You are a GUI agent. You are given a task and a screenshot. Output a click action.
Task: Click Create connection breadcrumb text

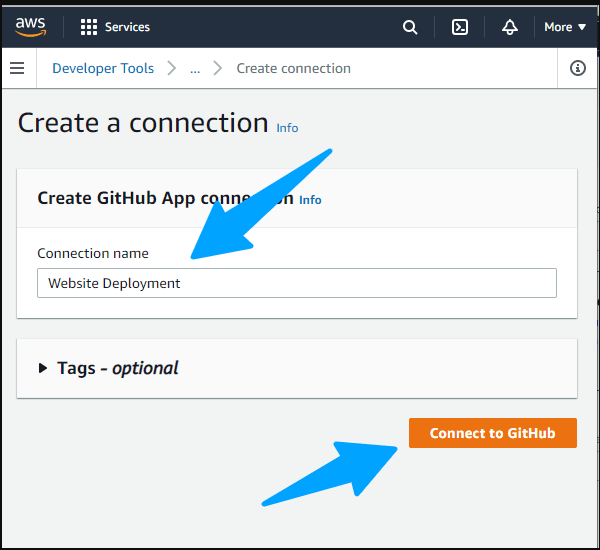click(x=293, y=68)
